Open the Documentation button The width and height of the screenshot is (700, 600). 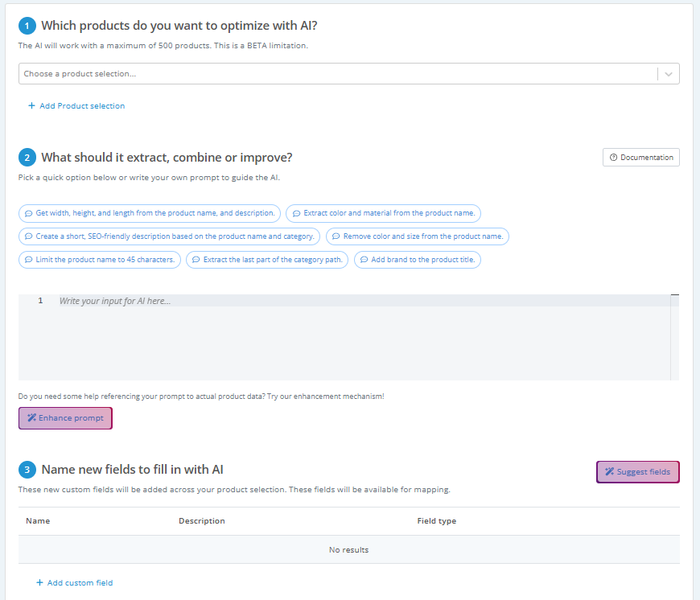[640, 158]
